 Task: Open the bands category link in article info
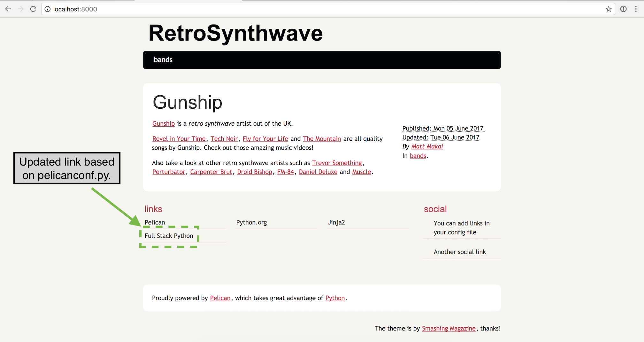418,156
